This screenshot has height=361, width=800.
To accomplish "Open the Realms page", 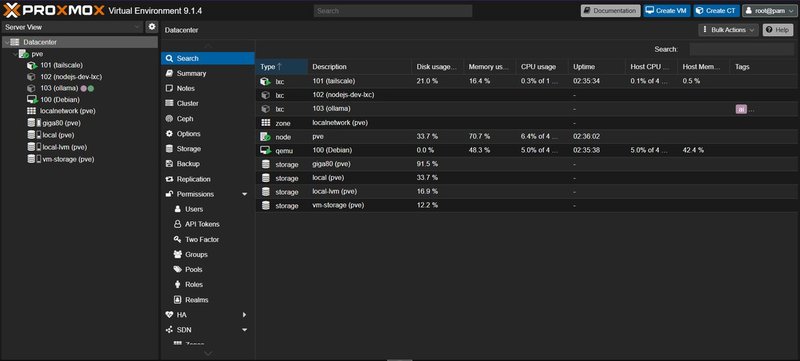I will pyautogui.click(x=208, y=300).
